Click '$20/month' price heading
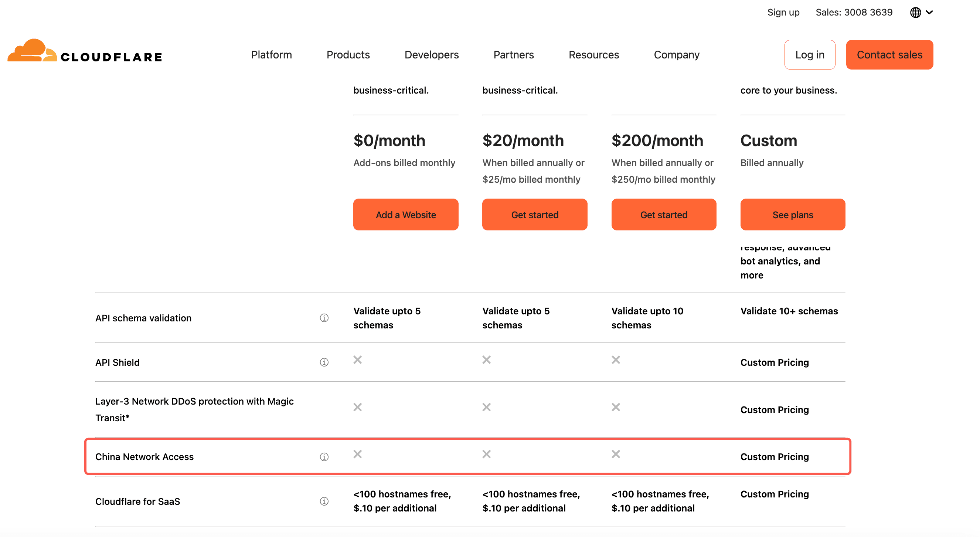This screenshot has height=537, width=980. pyautogui.click(x=523, y=141)
